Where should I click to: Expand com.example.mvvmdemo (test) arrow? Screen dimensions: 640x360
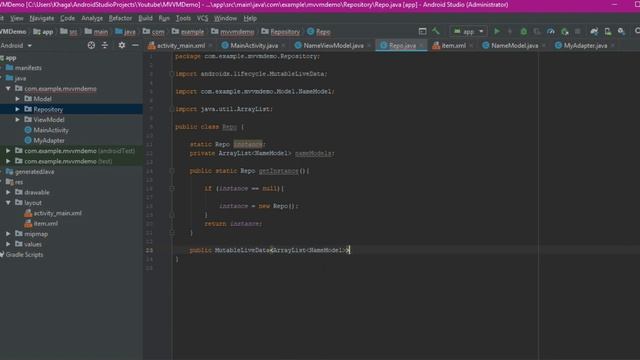[x=8, y=161]
